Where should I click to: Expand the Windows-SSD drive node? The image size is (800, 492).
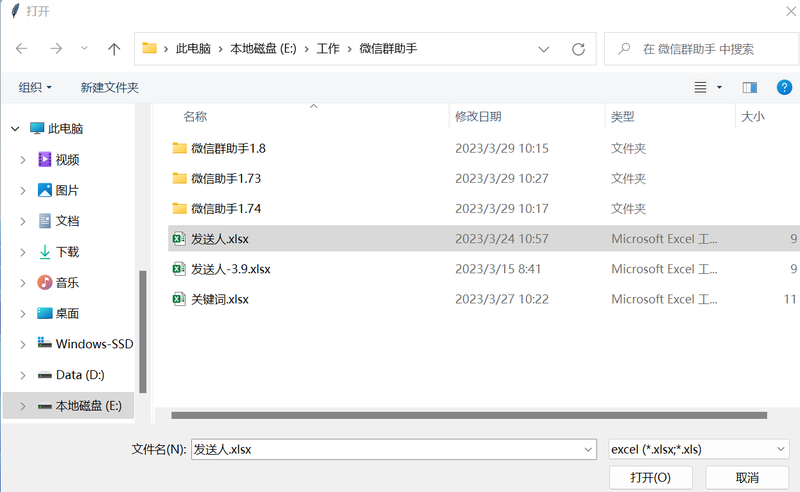[x=22, y=345]
